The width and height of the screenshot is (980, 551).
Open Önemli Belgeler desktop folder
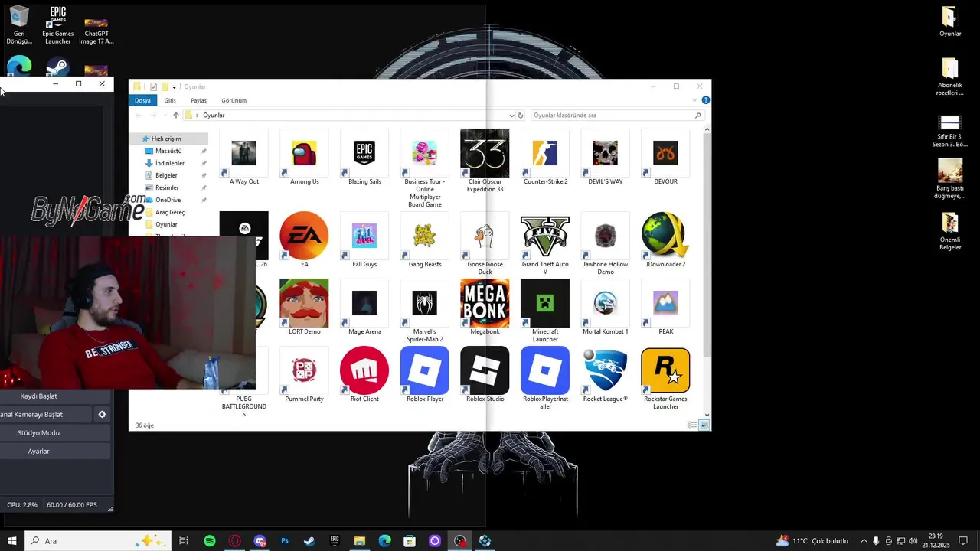click(950, 231)
